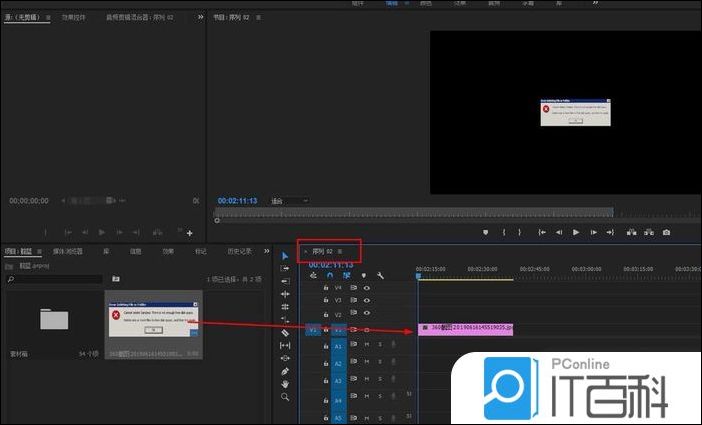Click the timeline wrench settings icon

pos(380,275)
